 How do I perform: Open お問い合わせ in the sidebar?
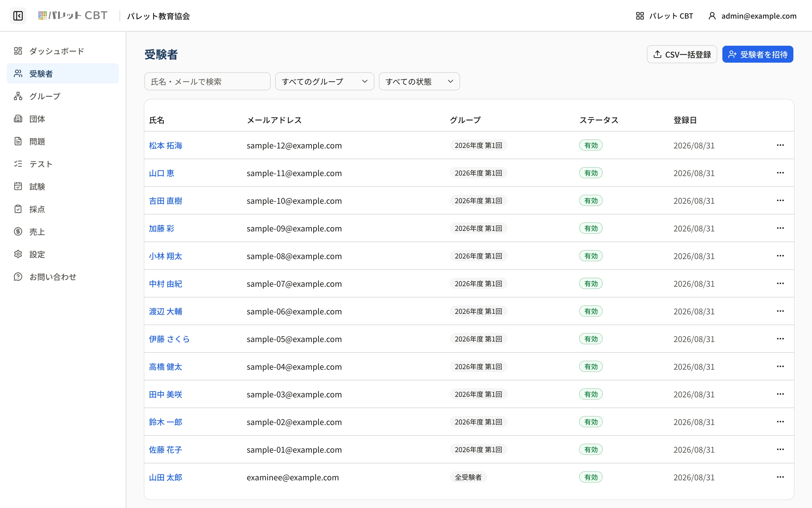point(63,277)
